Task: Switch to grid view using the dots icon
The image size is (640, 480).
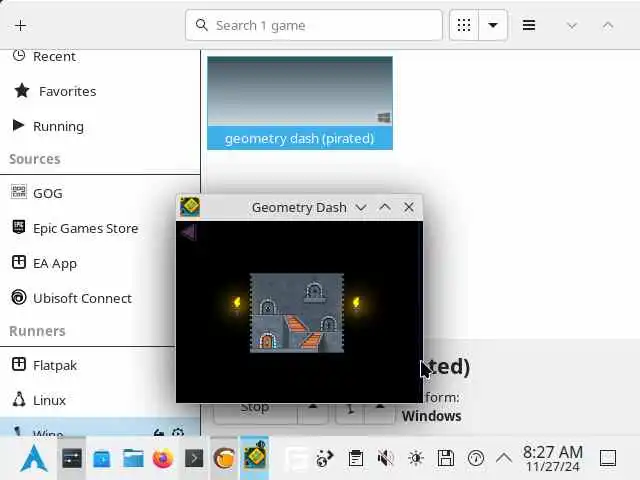Action: [x=464, y=25]
